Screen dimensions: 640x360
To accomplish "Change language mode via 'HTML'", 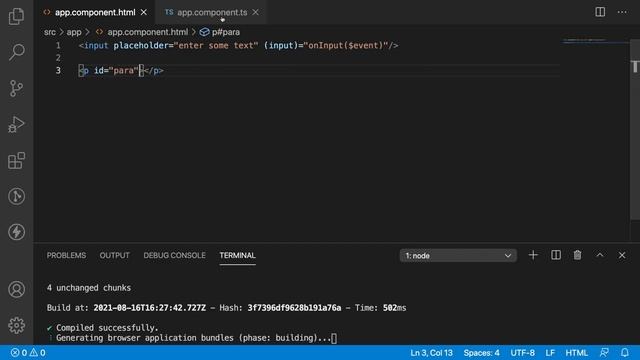I will point(576,353).
